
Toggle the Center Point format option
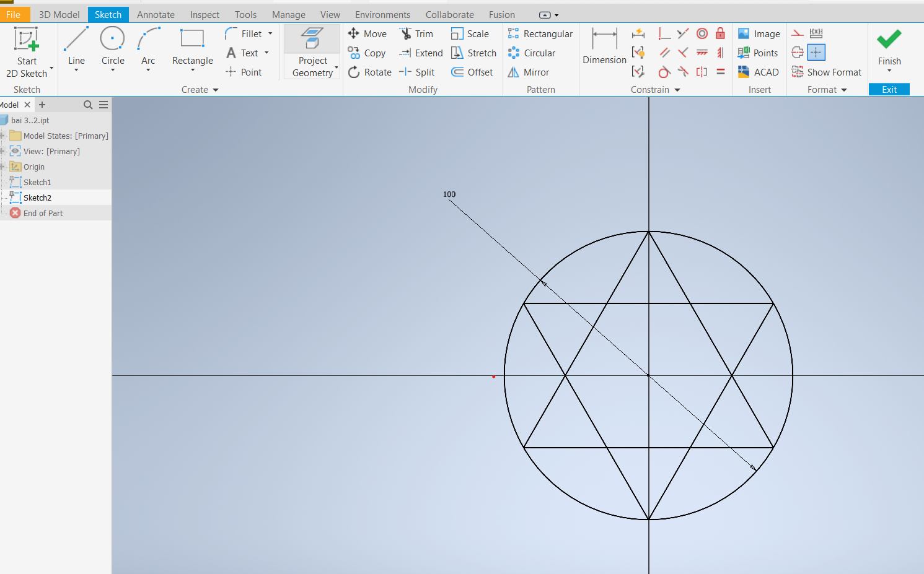(x=816, y=53)
